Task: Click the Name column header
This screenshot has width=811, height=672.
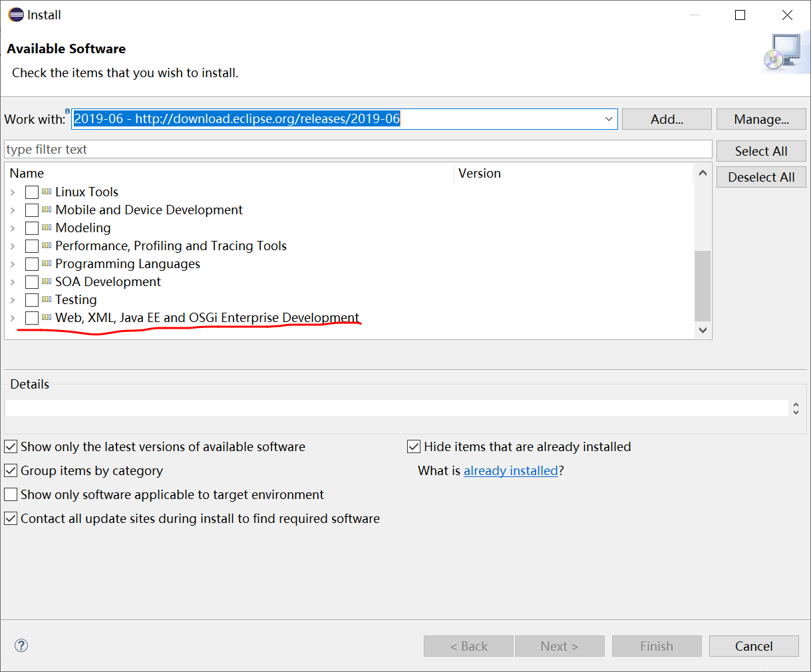Action: (230, 173)
